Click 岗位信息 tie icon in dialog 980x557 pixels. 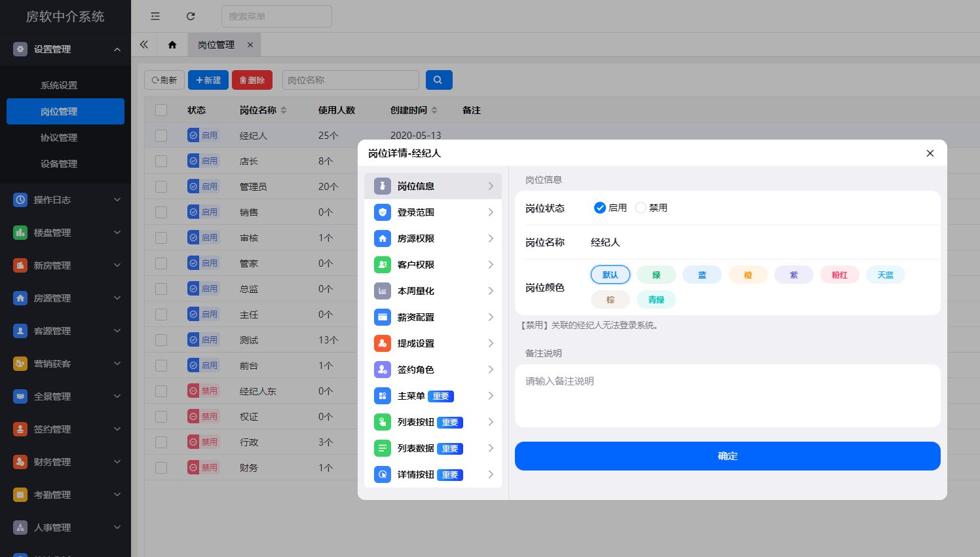[383, 186]
